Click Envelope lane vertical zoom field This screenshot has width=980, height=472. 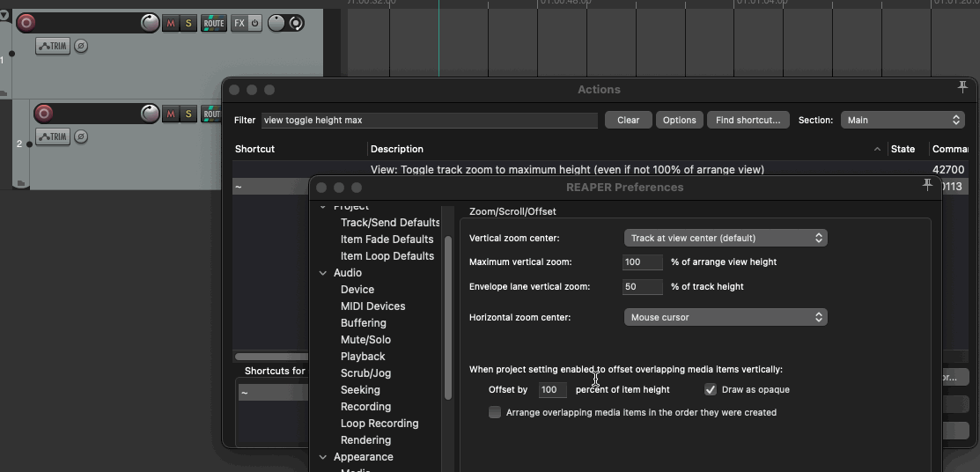tap(643, 287)
